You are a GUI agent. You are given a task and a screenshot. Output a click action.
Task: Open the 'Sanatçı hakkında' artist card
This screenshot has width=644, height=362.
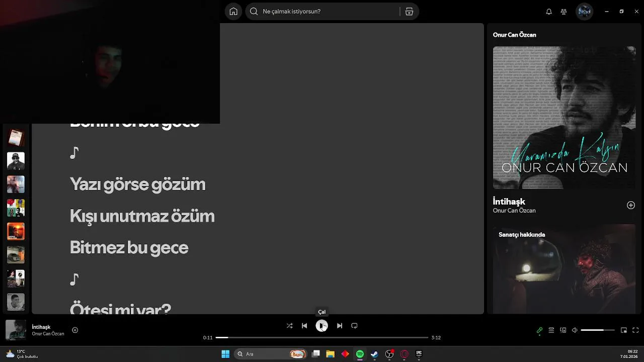[x=564, y=269]
